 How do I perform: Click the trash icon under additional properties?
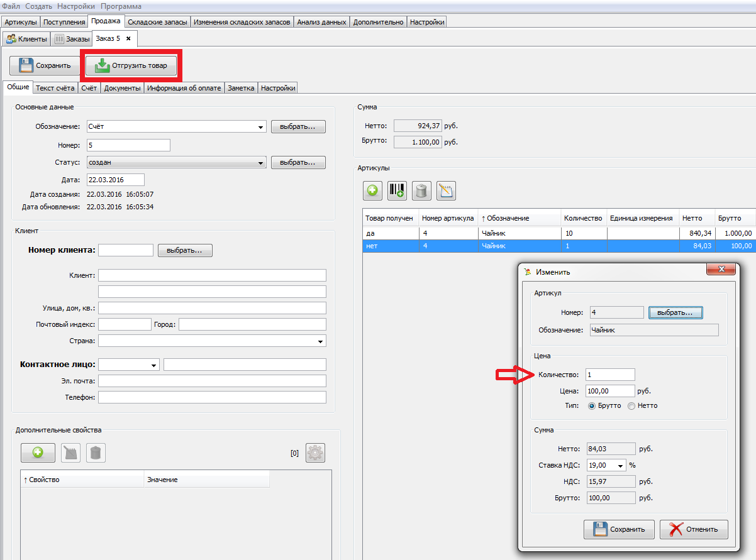(x=96, y=453)
